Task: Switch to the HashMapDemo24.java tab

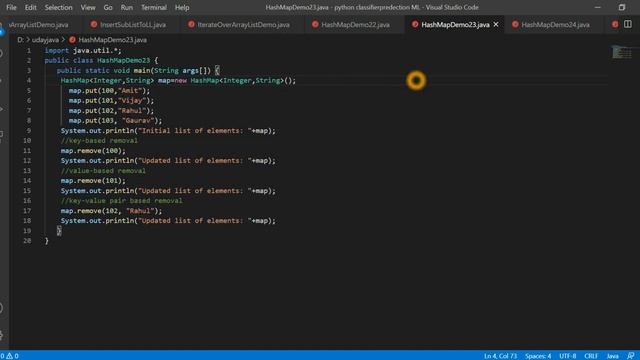Action: (555, 24)
